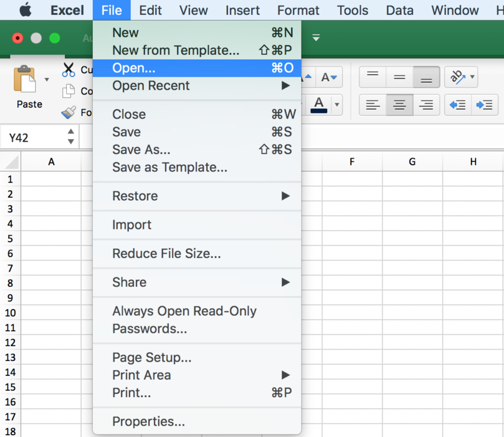
Task: Open the Format menu
Action: coord(298,10)
